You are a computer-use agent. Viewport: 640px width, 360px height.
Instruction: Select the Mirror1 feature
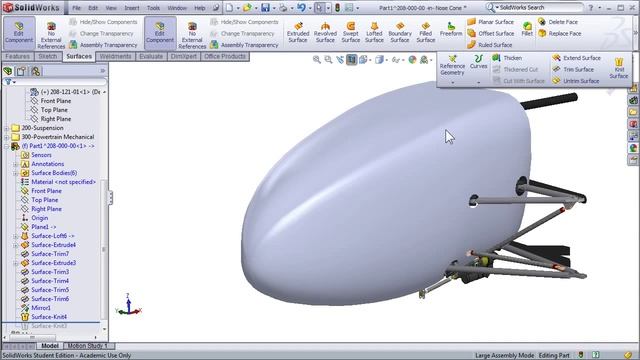click(36, 308)
